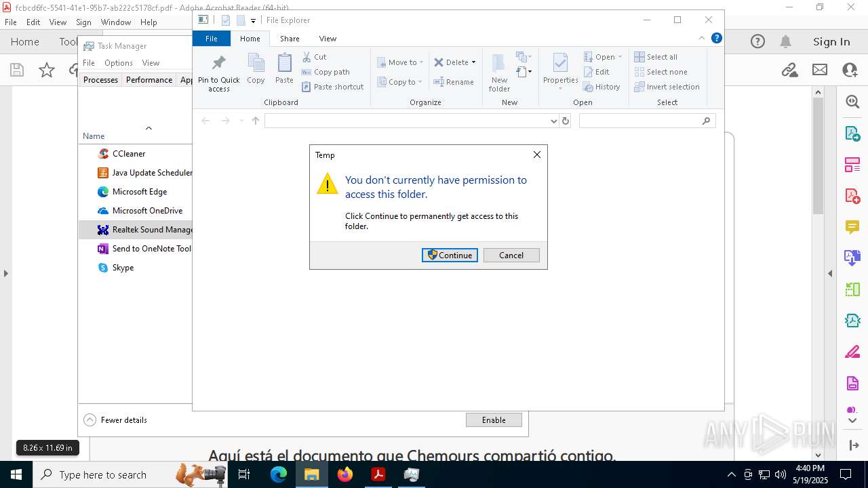The width and height of the screenshot is (868, 488).
Task: Click the File Explorer search box
Action: coord(647,121)
